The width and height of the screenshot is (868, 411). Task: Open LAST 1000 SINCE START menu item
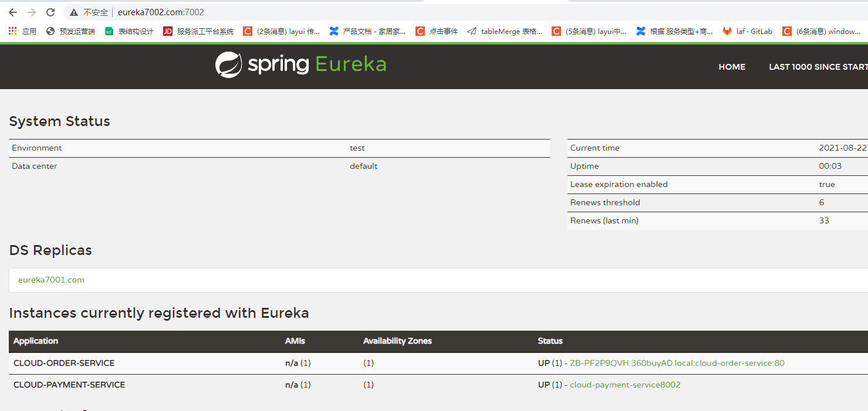point(818,67)
